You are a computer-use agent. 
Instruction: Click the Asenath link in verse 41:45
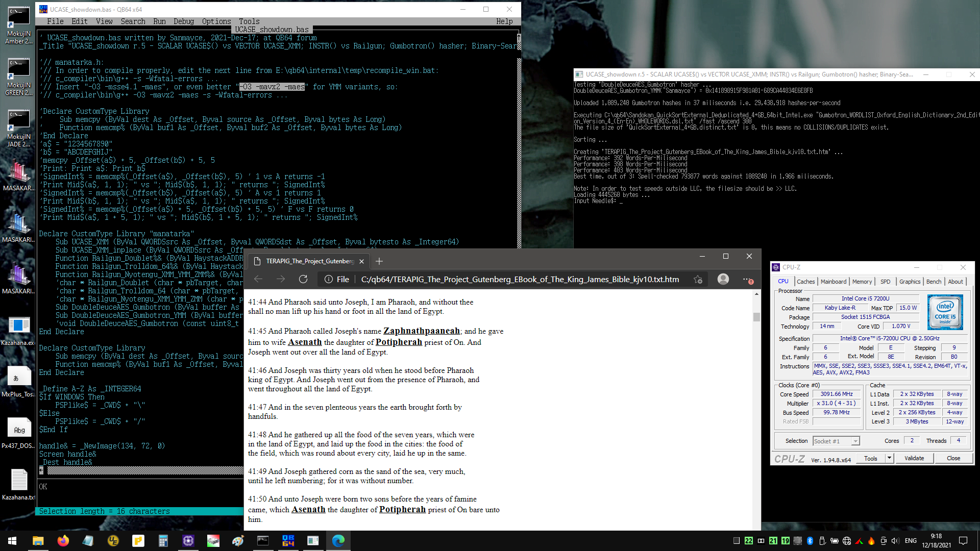pos(305,342)
